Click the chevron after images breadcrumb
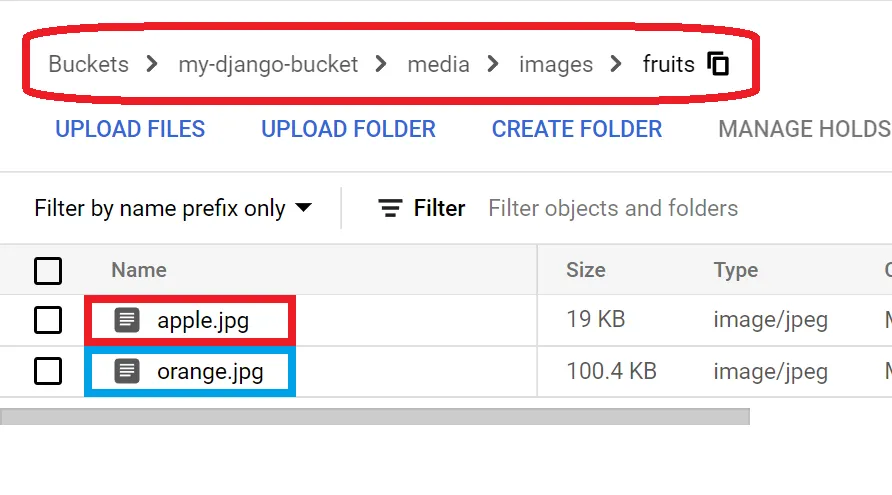The height and width of the screenshot is (495, 892). pos(617,65)
